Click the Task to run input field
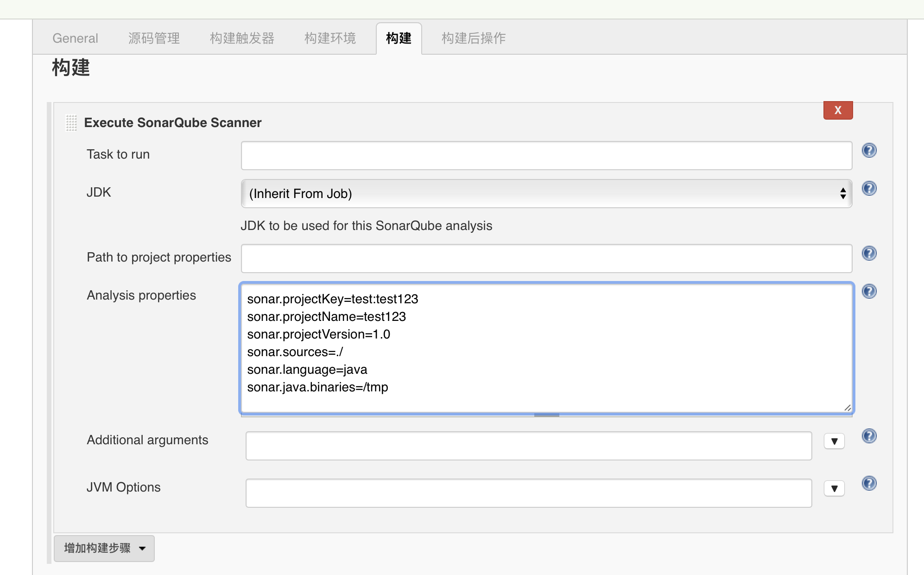 point(546,155)
